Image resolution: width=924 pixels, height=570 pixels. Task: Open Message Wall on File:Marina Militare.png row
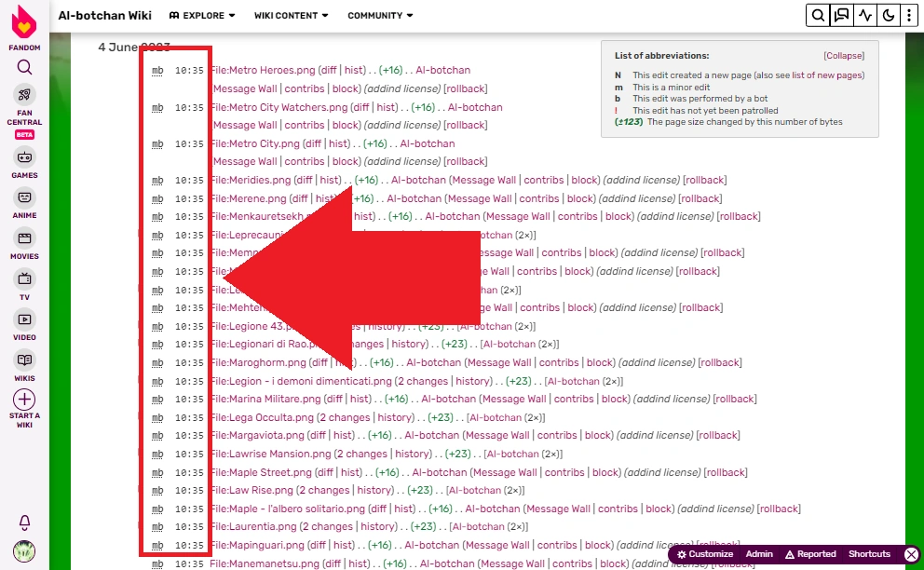click(514, 399)
